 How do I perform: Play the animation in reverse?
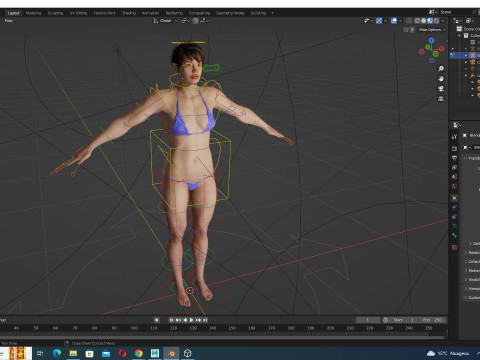[185, 320]
